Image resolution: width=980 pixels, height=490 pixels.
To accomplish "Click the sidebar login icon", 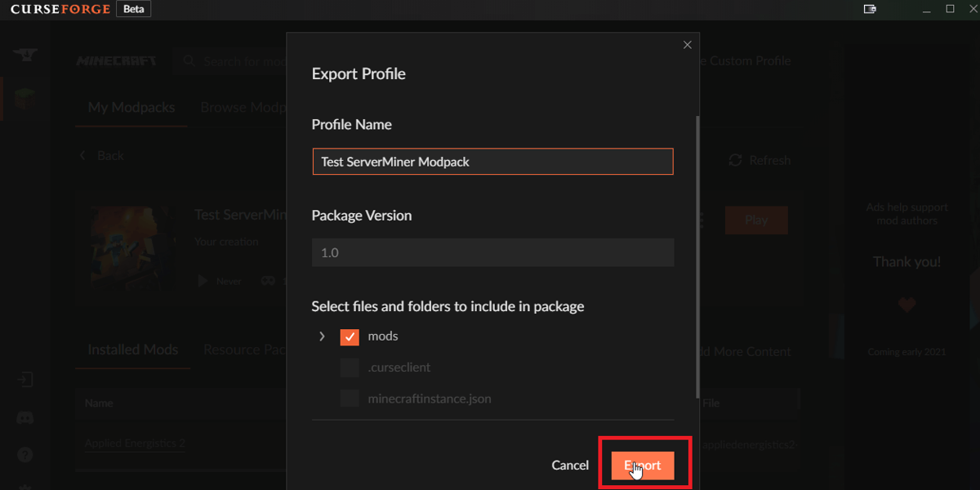I will click(24, 380).
